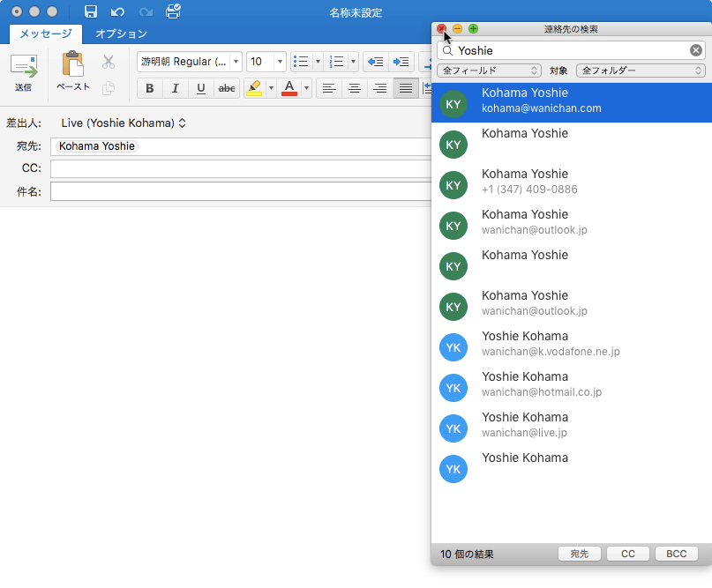Click KY avatar beside phone number contact
Viewport: 712px width, 588px height.
coord(453,185)
